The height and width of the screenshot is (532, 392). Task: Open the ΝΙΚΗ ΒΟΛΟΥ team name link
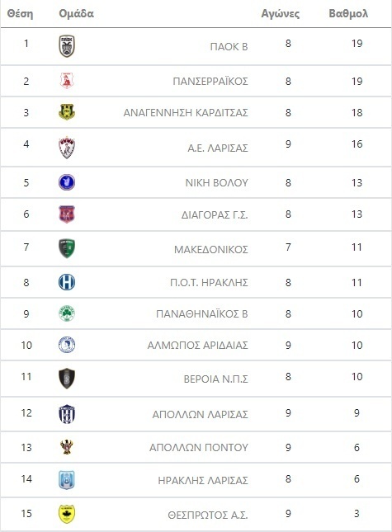coord(216,183)
